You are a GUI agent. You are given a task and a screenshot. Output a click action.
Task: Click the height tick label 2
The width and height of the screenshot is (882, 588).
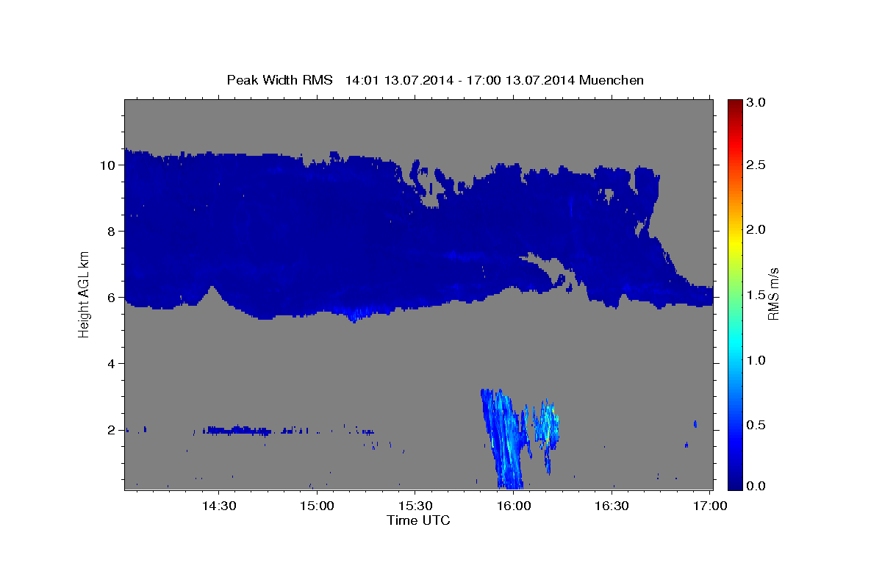[x=113, y=429]
